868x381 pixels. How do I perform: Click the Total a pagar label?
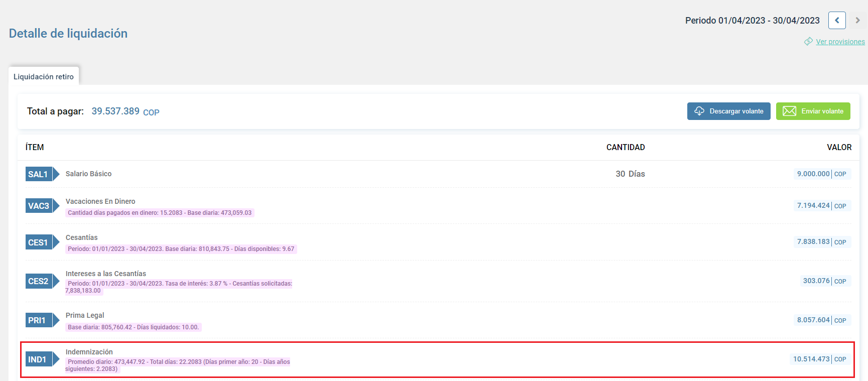pyautogui.click(x=55, y=111)
